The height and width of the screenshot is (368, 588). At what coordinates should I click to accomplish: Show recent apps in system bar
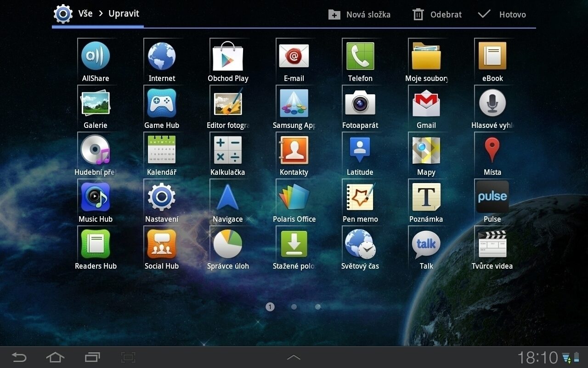92,357
